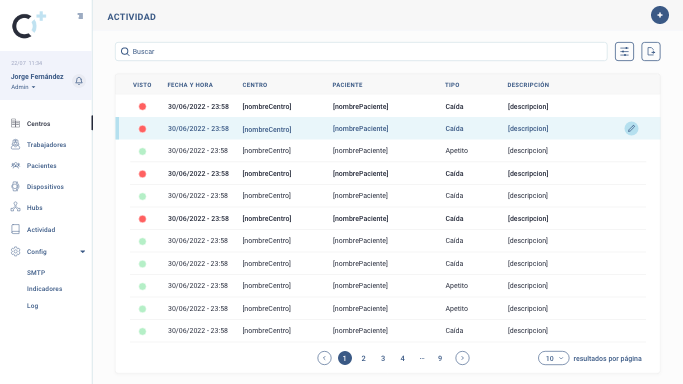Viewport: 683px width, 384px height.
Task: Click Apetito type in third row
Action: click(456, 151)
